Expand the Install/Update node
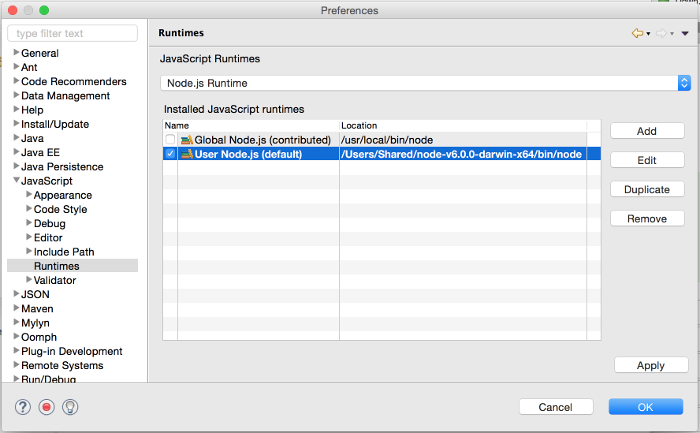Viewport: 700px width, 433px height. 16,124
